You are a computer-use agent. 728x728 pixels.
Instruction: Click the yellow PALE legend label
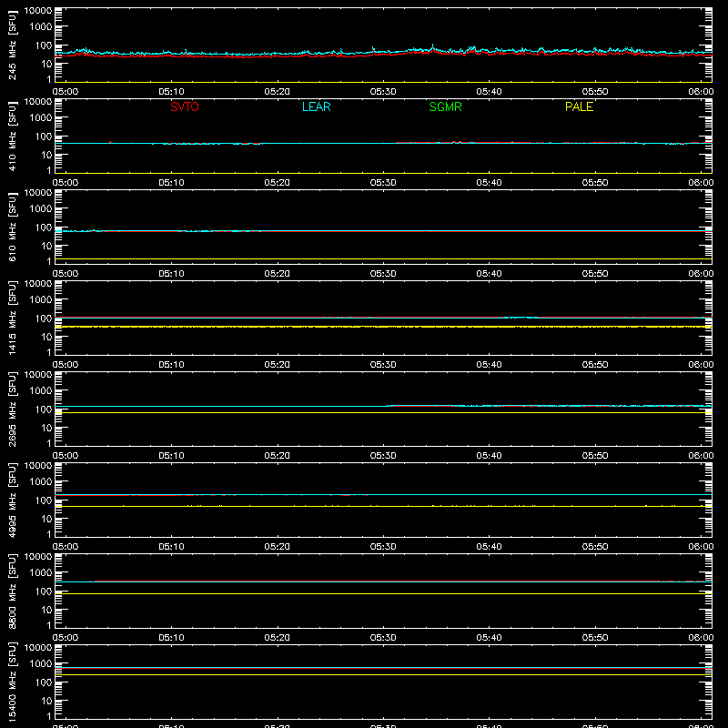click(579, 106)
